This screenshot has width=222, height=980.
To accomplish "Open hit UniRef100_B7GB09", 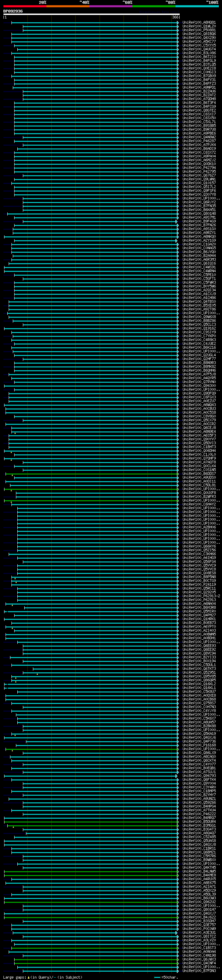I will tap(199, 76).
